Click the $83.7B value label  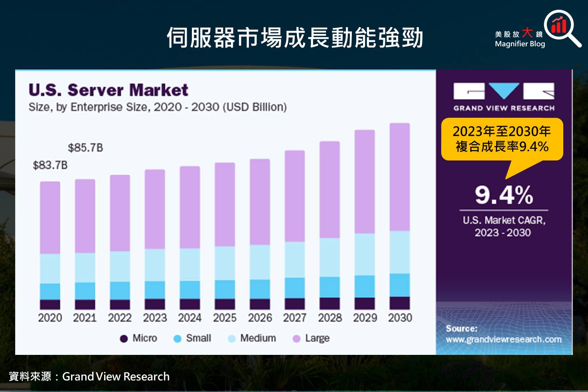(50, 165)
